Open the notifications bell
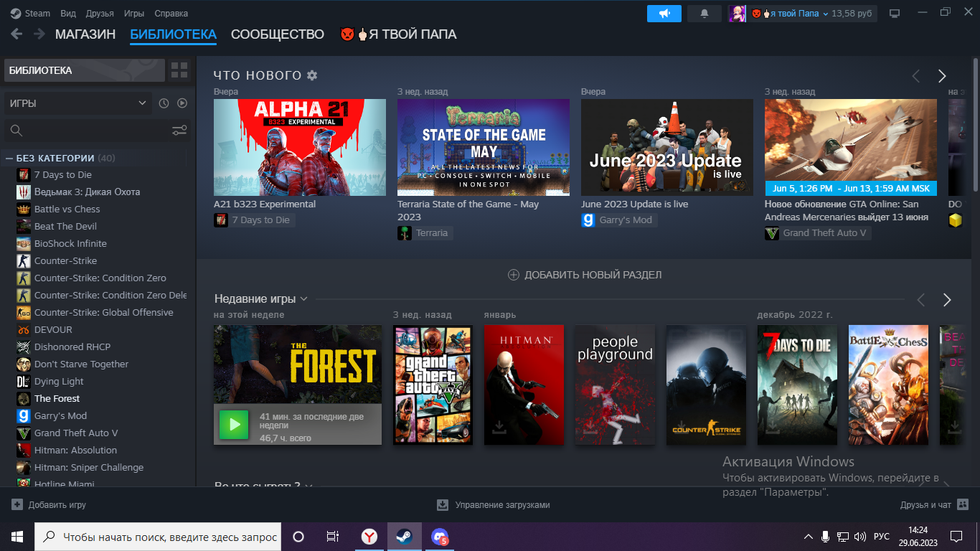Viewport: 980px width, 551px height. tap(705, 14)
